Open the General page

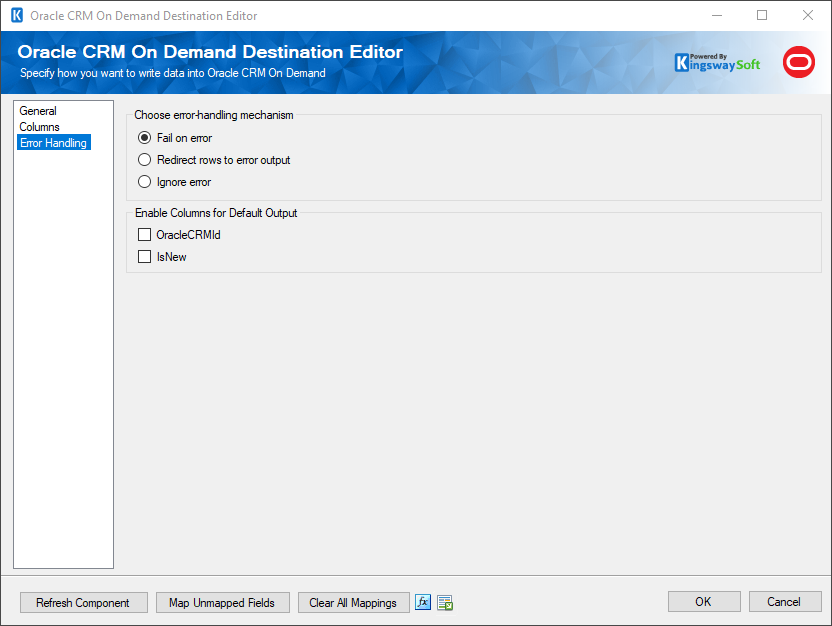point(38,111)
